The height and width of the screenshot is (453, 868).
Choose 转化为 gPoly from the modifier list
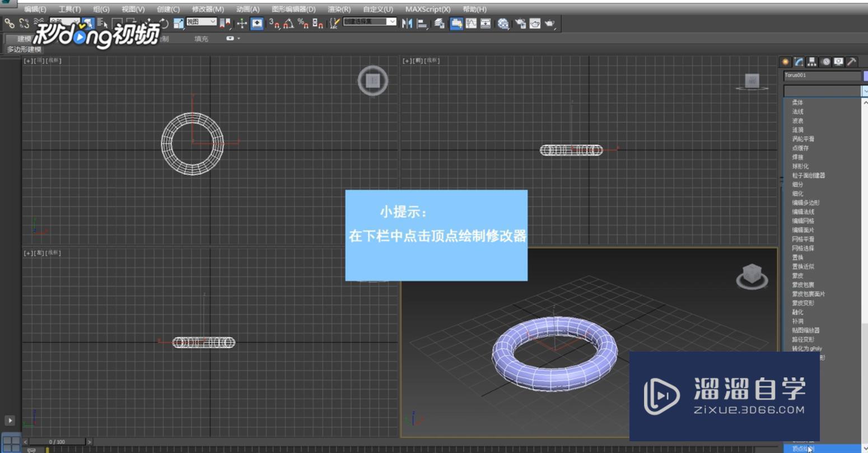pyautogui.click(x=807, y=348)
